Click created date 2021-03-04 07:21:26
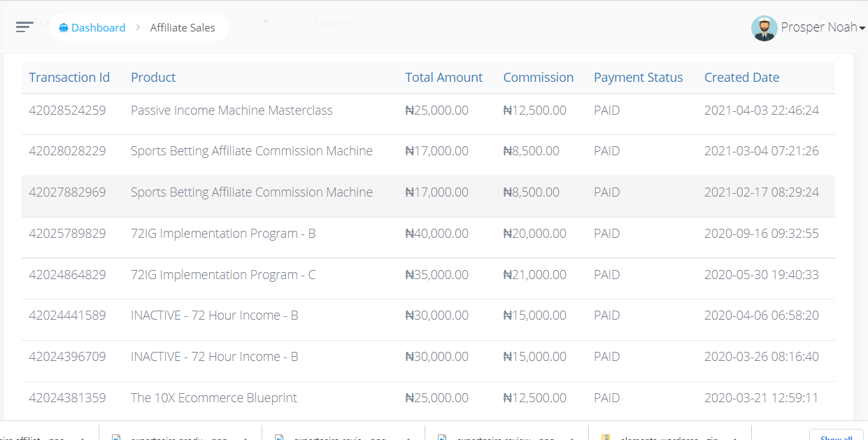The image size is (868, 440). (762, 151)
